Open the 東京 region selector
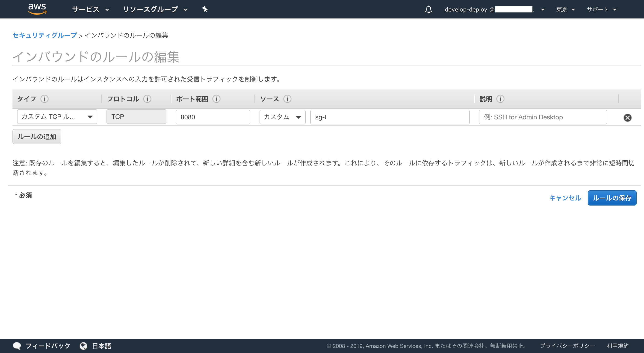 coord(565,9)
